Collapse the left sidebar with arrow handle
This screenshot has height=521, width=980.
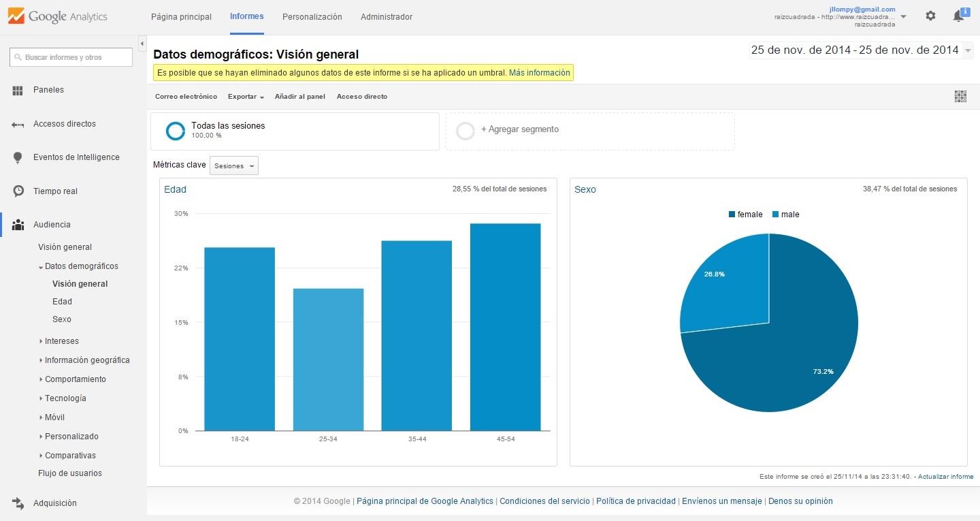[142, 44]
